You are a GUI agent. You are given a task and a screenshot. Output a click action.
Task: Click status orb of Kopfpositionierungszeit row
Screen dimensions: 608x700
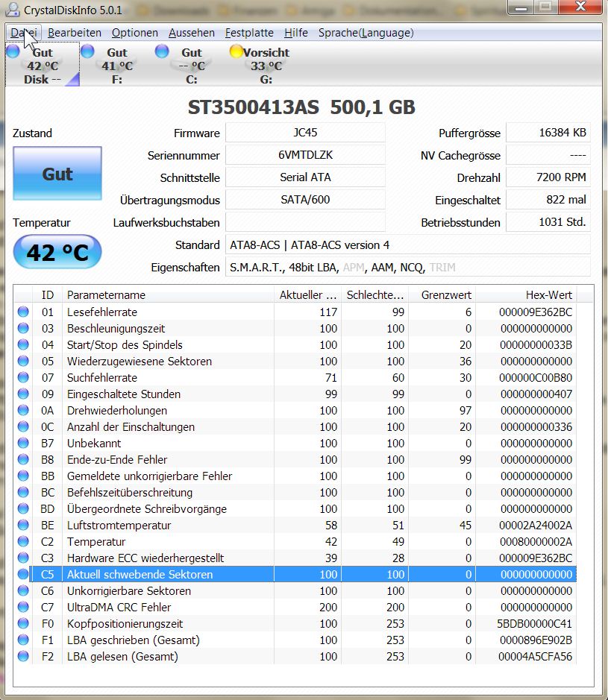coord(23,623)
